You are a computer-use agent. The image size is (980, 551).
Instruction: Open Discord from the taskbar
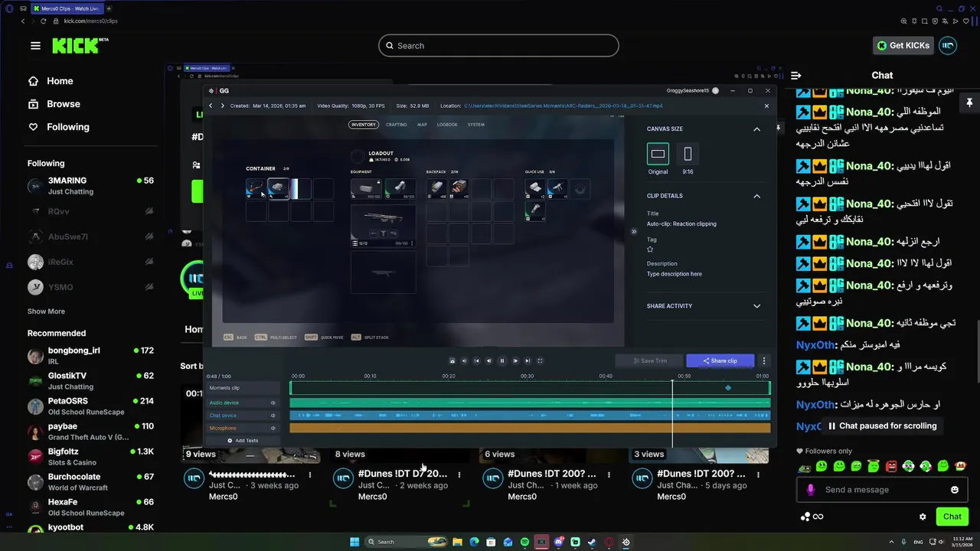(x=558, y=542)
